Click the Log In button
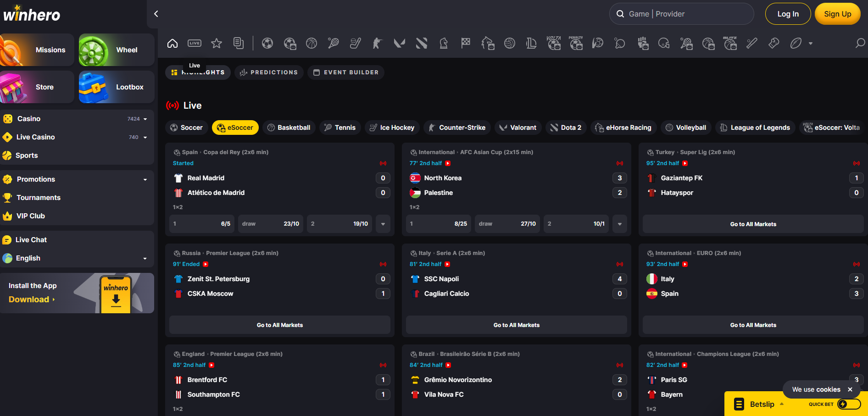 pos(788,14)
